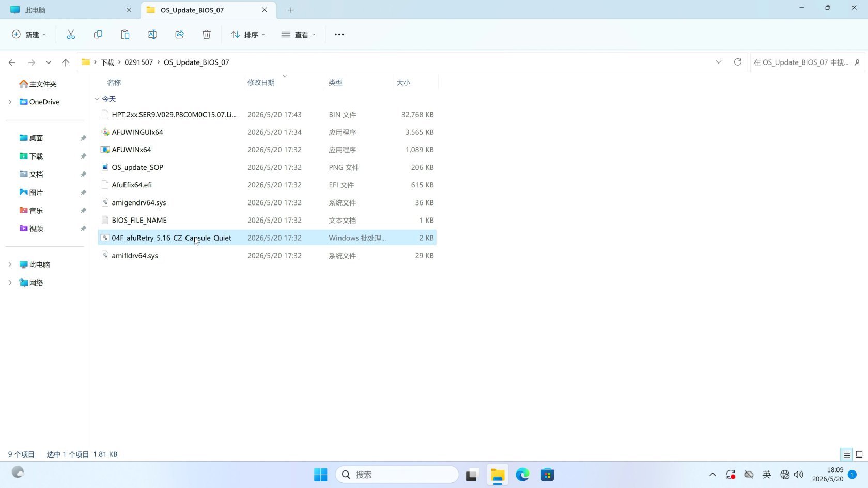
Task: Open the See more (three dots) menu
Action: coord(339,34)
